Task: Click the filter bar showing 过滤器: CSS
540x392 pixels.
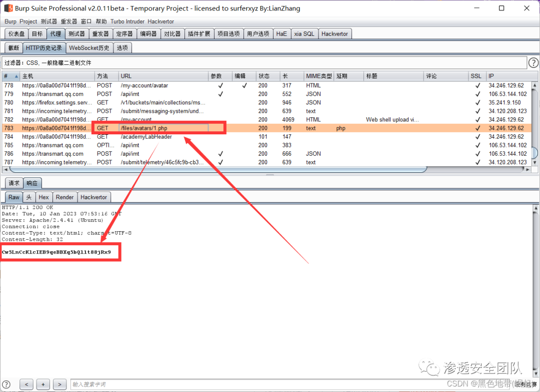Action: (264, 62)
